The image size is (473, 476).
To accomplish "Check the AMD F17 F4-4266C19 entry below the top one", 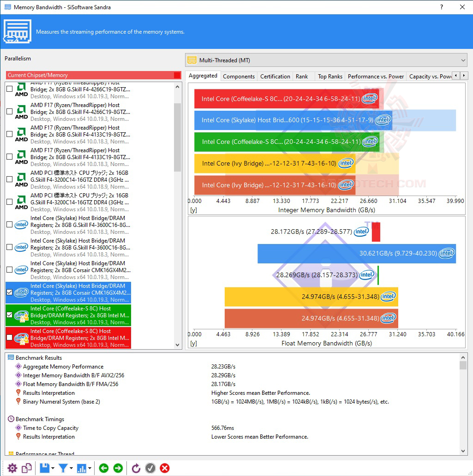I will coord(9,112).
